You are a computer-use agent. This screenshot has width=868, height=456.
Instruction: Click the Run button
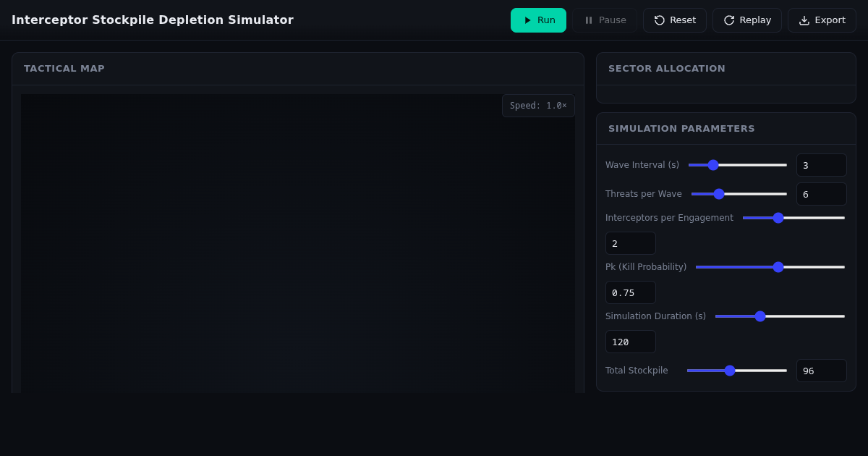(x=538, y=20)
